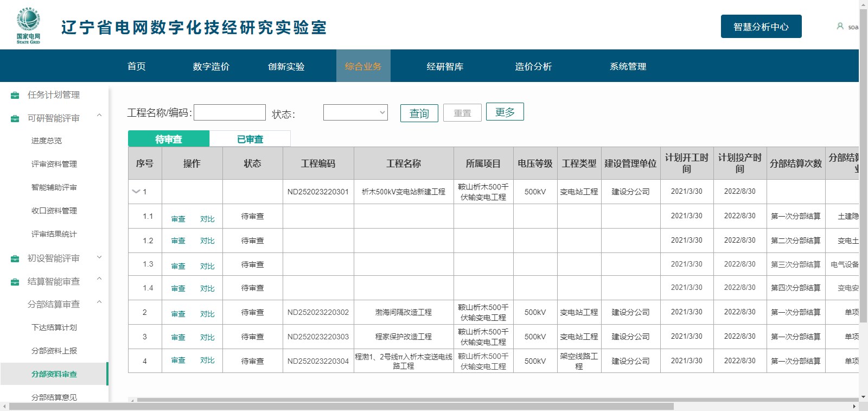Screen dimensions: 868x411
Task: Open 下达结算计划 in sidebar
Action: point(54,327)
